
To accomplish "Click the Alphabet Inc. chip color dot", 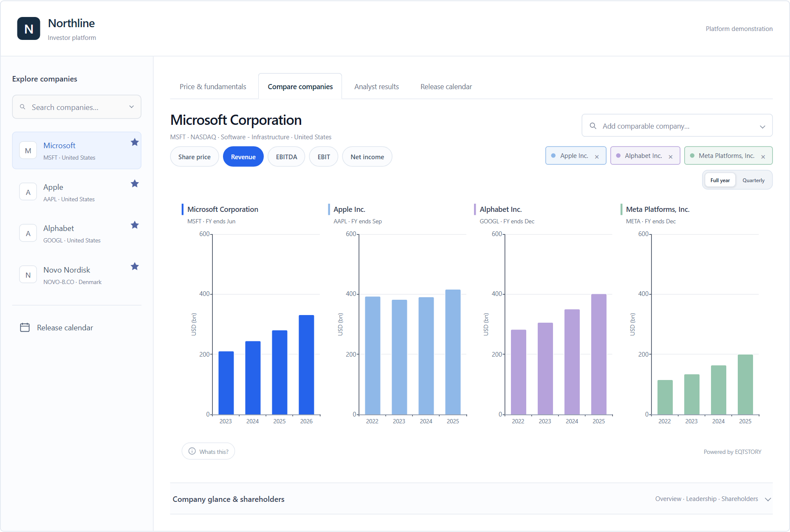I will point(618,156).
